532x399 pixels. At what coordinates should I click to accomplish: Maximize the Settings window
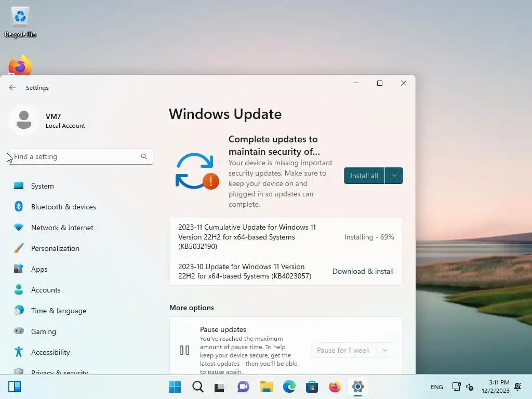pyautogui.click(x=380, y=83)
